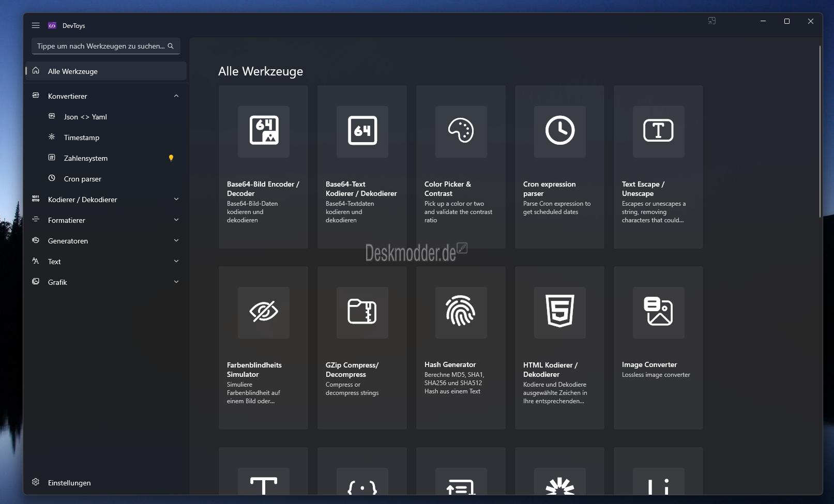Open Formatierer category
This screenshot has width=834, height=504.
pyautogui.click(x=106, y=220)
